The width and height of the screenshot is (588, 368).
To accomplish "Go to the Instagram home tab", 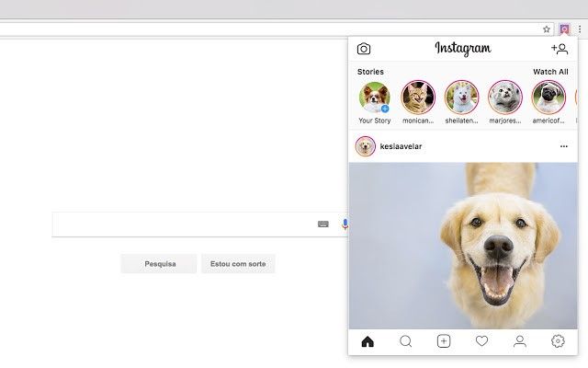I will point(367,341).
